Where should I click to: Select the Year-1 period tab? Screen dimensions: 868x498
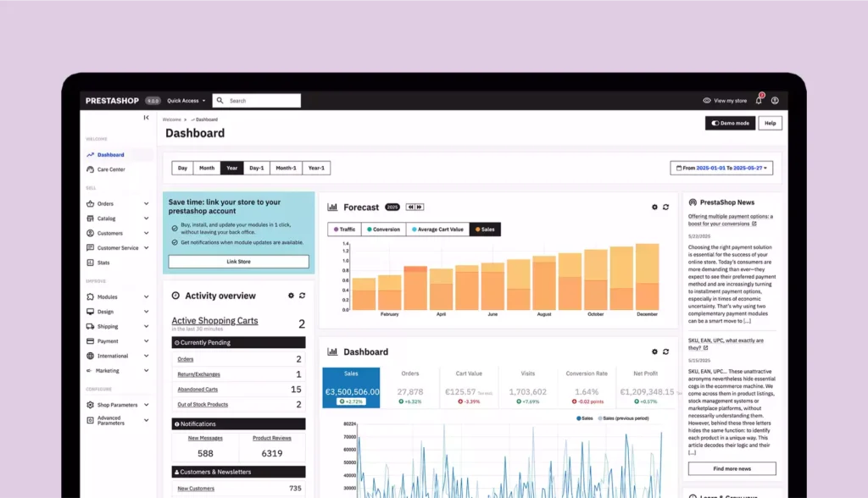315,167
